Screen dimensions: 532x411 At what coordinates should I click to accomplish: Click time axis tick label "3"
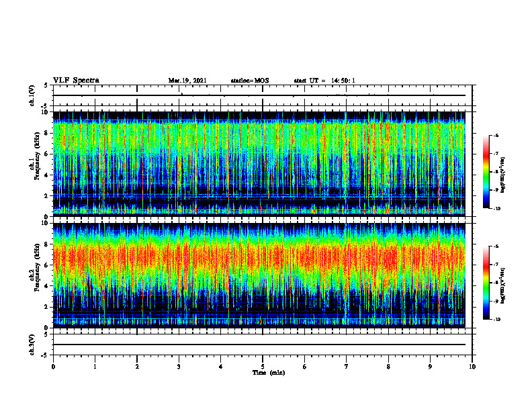click(179, 367)
